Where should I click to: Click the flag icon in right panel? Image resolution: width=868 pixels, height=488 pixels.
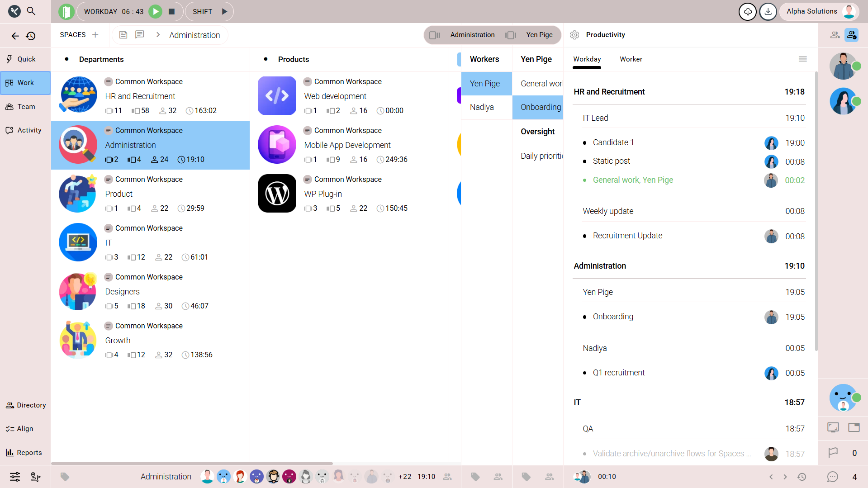click(x=833, y=453)
